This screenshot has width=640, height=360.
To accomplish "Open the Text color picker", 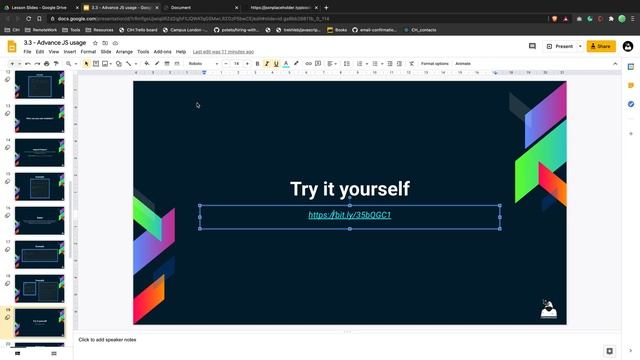I will coord(286,64).
